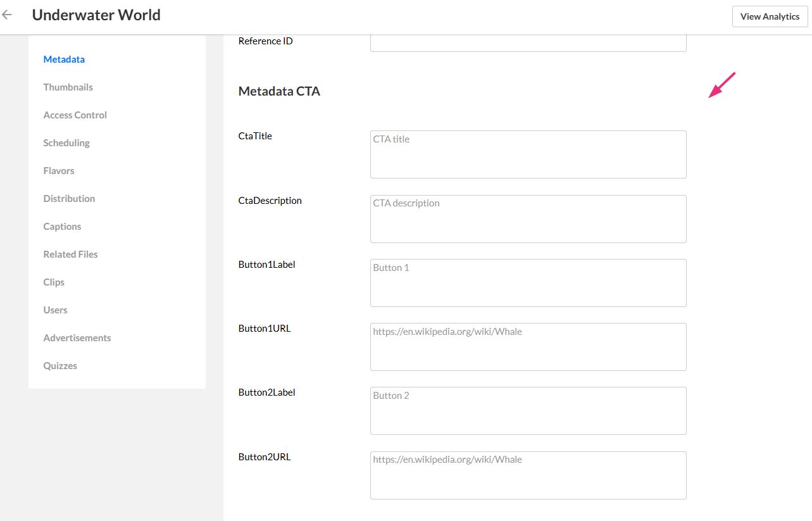Image resolution: width=812 pixels, height=521 pixels.
Task: Open the Clips section
Action: 54,282
